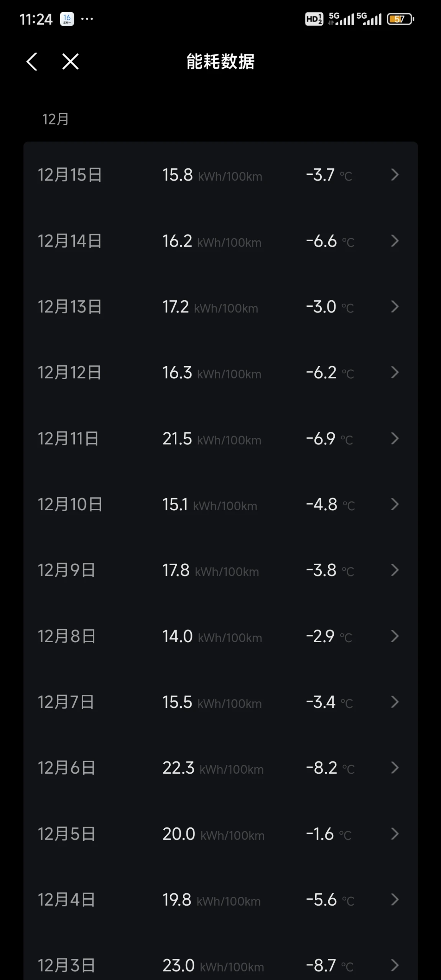Tap the -3.4 °C temperature on 12月7日

[x=329, y=702]
